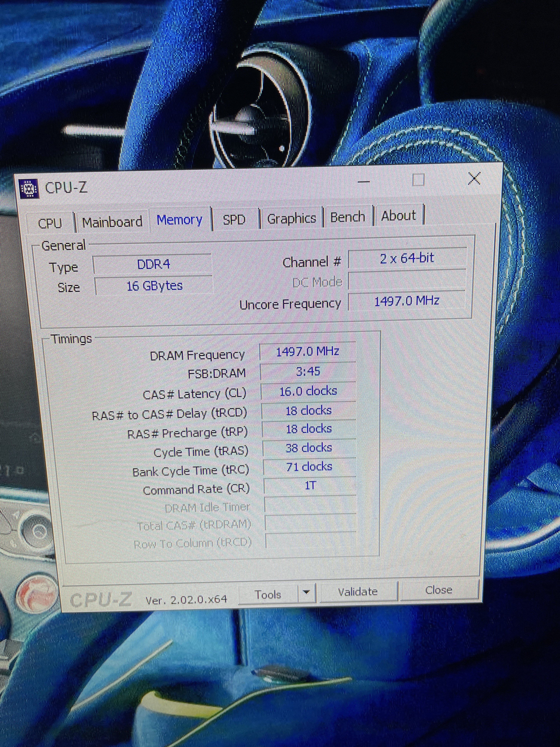Open the CPU tab
This screenshot has width=560, height=747.
click(x=50, y=223)
